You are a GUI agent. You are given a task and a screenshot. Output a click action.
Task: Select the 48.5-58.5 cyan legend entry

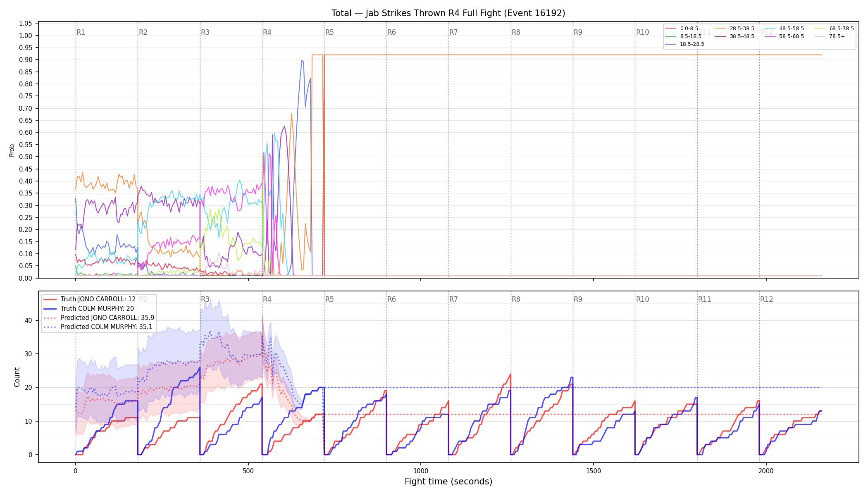pos(784,29)
